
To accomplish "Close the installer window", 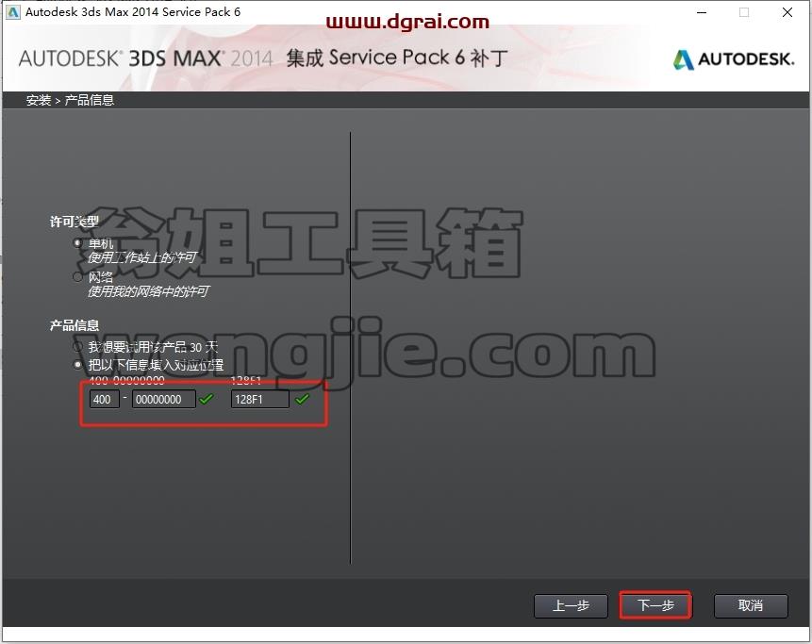I will [x=787, y=12].
